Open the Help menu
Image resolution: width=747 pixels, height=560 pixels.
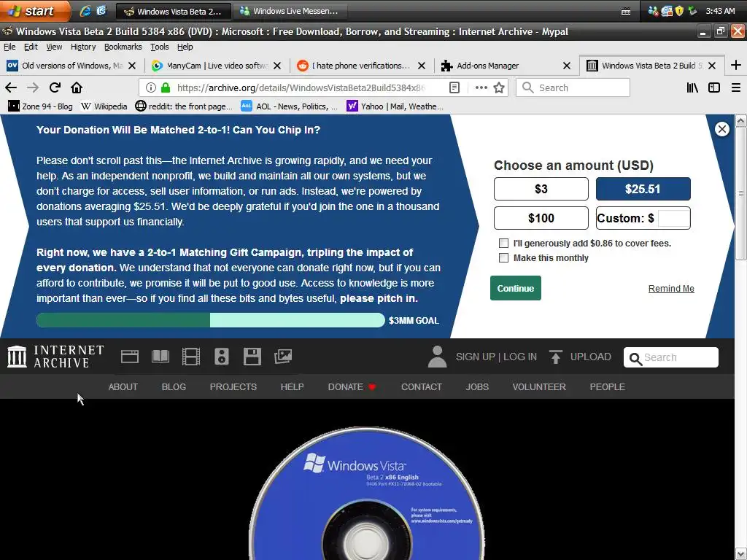[185, 47]
